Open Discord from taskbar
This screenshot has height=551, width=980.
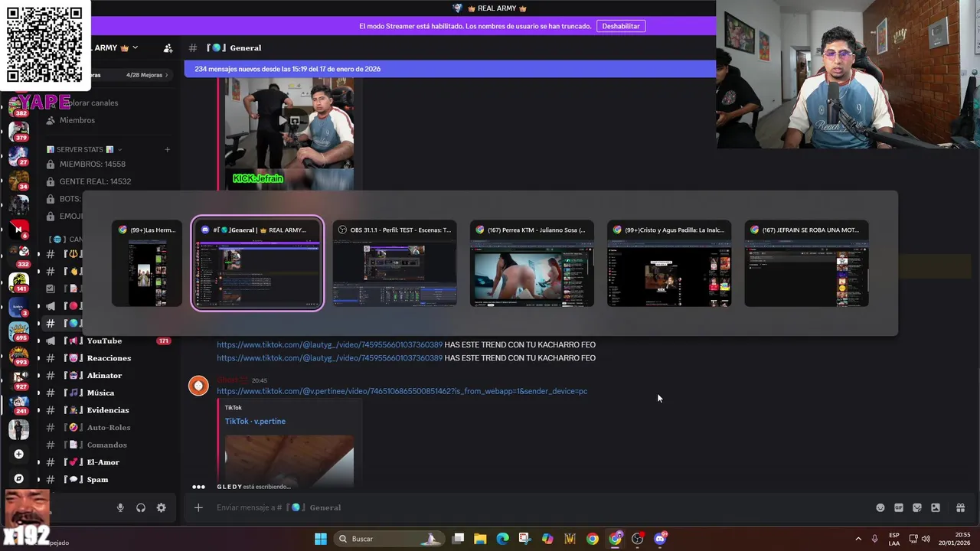tap(661, 539)
